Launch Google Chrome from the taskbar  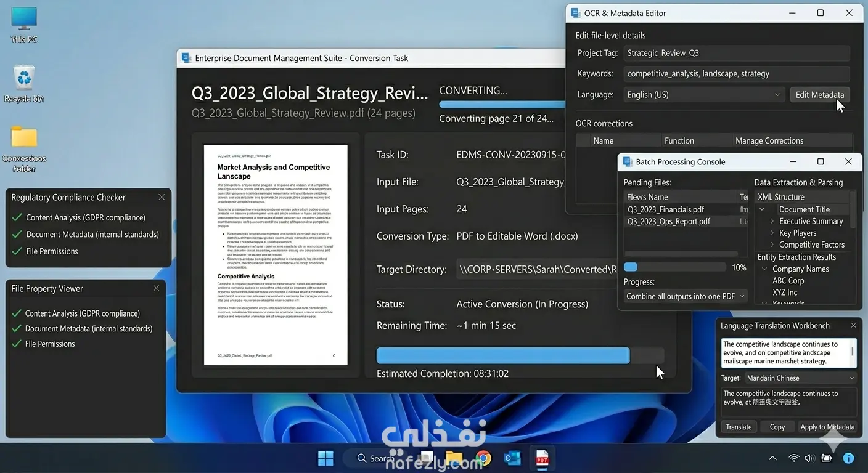[483, 458]
